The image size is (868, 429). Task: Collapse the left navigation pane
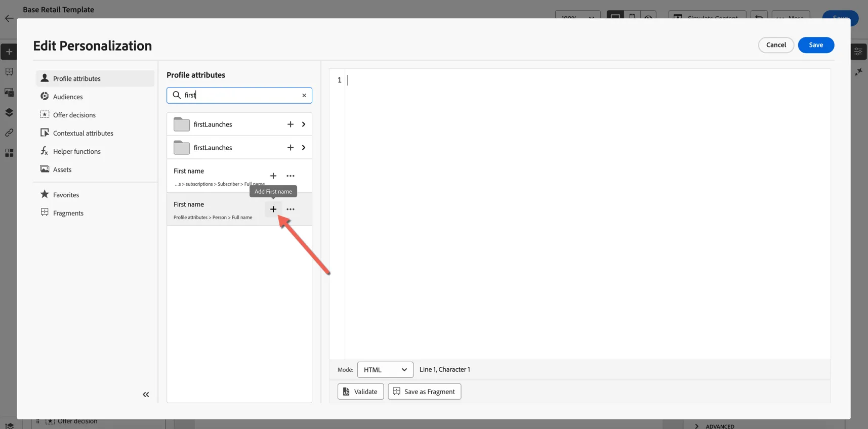pyautogui.click(x=146, y=395)
